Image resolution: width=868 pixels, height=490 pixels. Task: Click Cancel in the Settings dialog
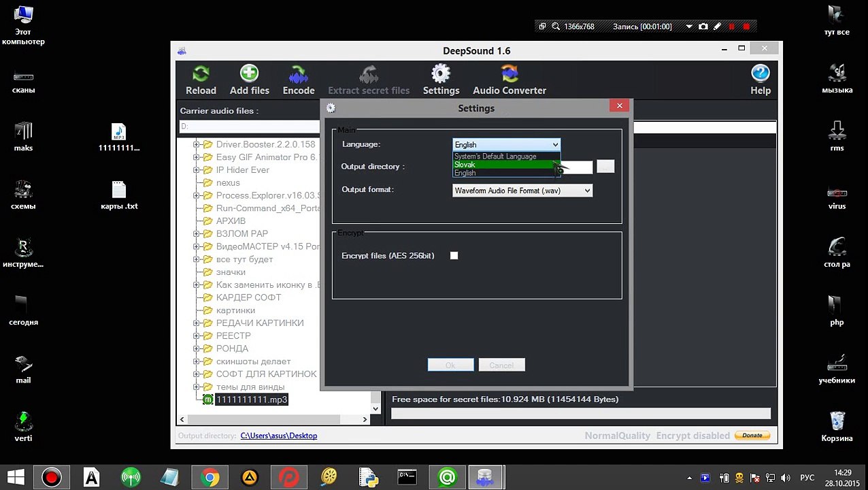click(501, 365)
